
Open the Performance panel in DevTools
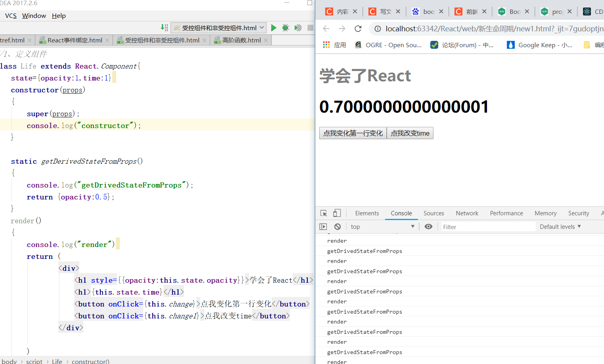pyautogui.click(x=506, y=213)
